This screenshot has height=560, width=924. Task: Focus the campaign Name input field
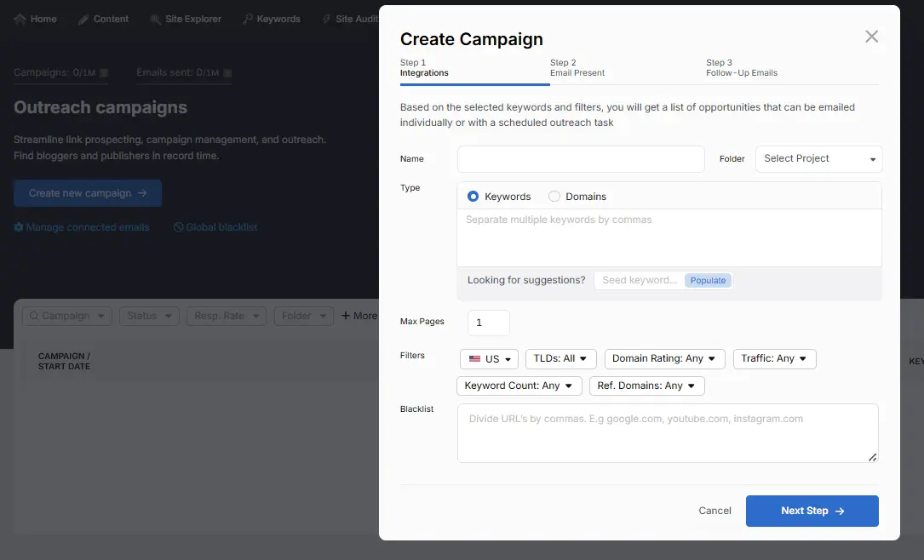(x=581, y=159)
